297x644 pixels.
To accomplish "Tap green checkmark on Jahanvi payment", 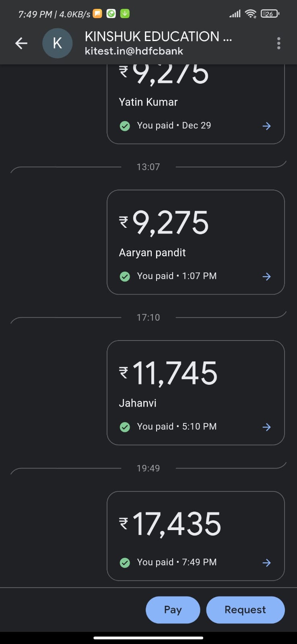I will [x=125, y=427].
